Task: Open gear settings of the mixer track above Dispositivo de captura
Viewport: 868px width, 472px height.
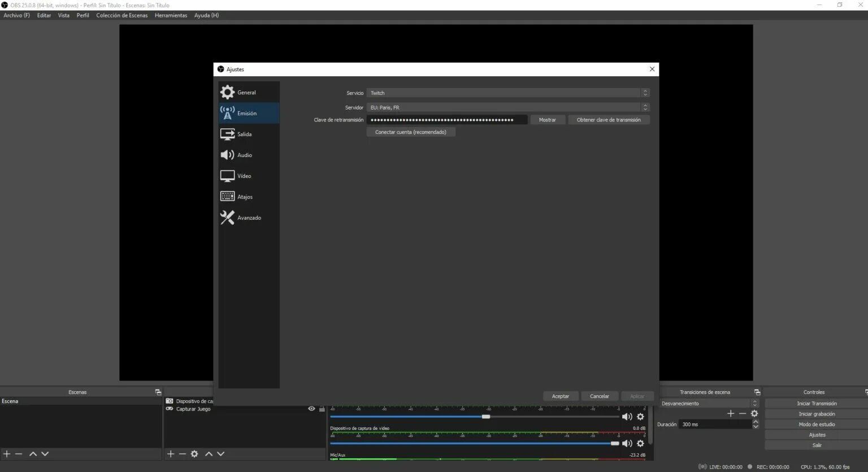Action: (640, 417)
